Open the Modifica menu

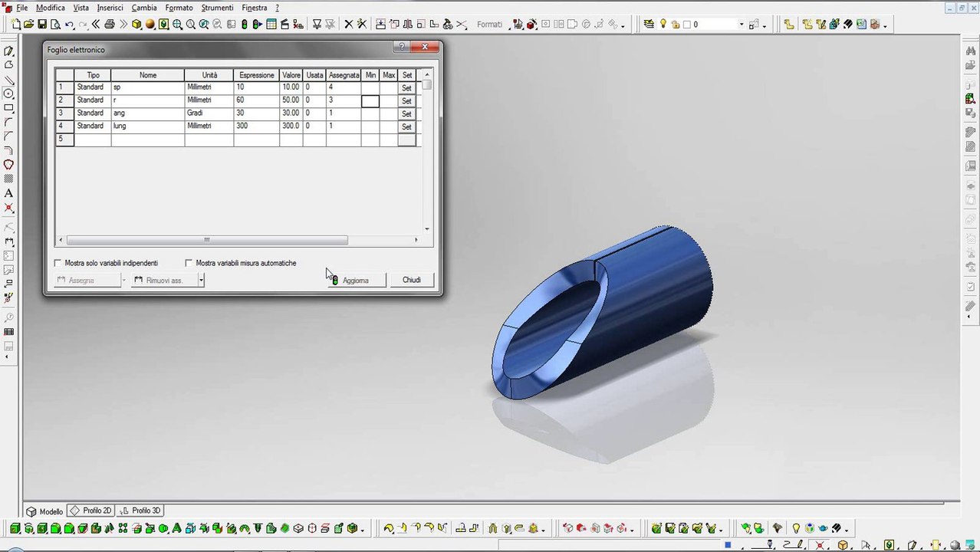(x=51, y=8)
